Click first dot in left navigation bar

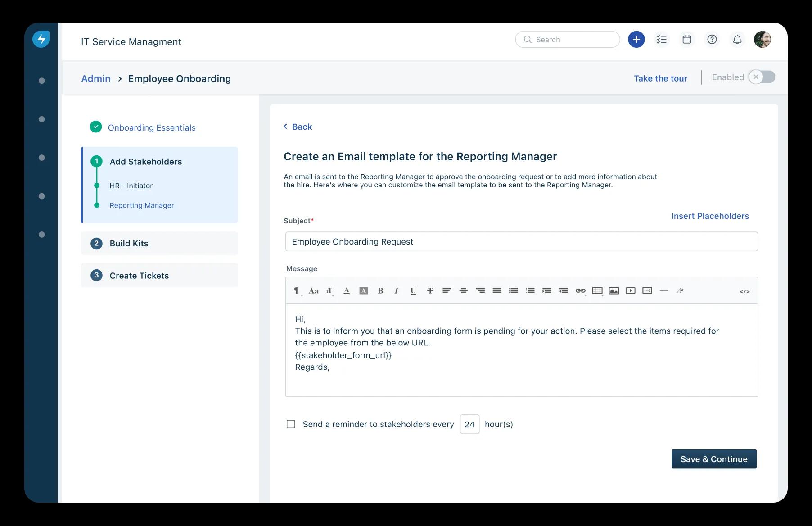pyautogui.click(x=42, y=81)
